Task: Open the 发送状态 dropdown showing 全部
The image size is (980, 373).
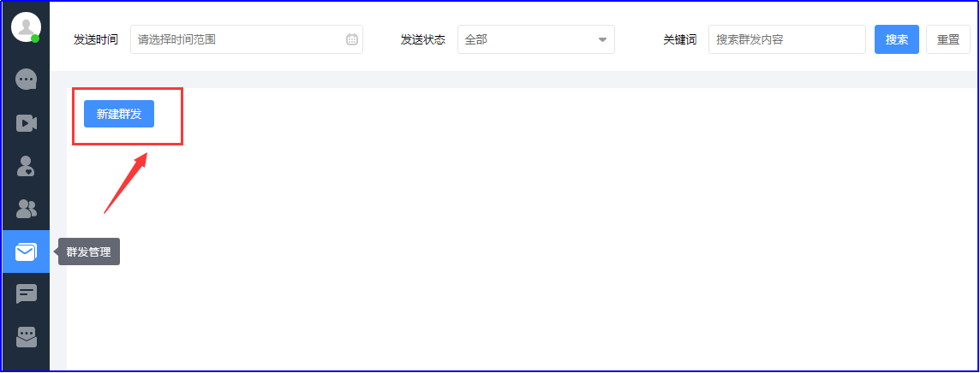Action: [527, 39]
